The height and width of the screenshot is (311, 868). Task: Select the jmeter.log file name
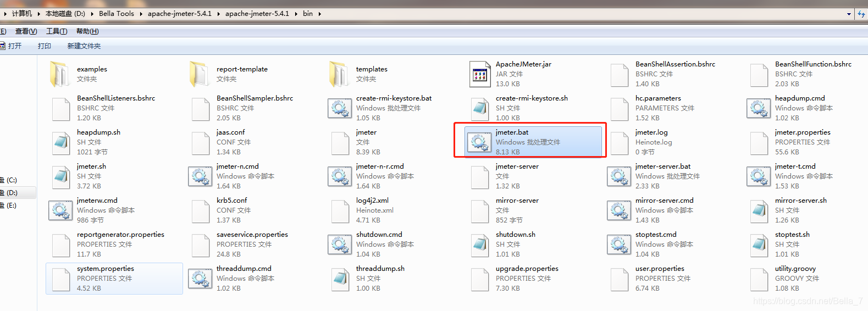(x=651, y=132)
